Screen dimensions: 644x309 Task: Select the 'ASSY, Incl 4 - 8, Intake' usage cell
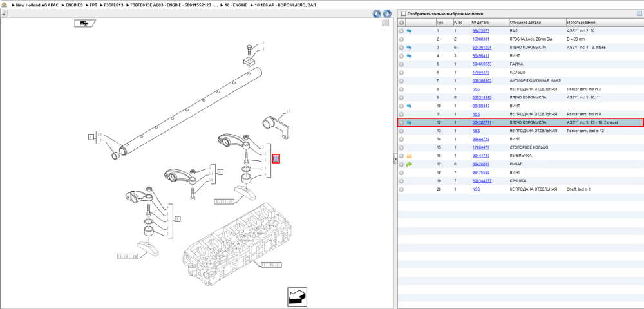click(x=586, y=48)
